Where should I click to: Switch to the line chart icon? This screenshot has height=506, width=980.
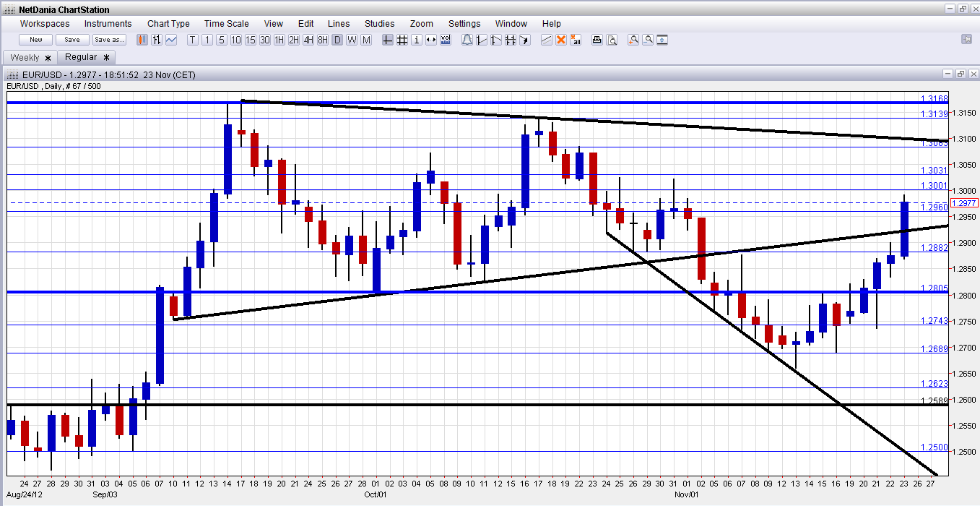tap(171, 40)
